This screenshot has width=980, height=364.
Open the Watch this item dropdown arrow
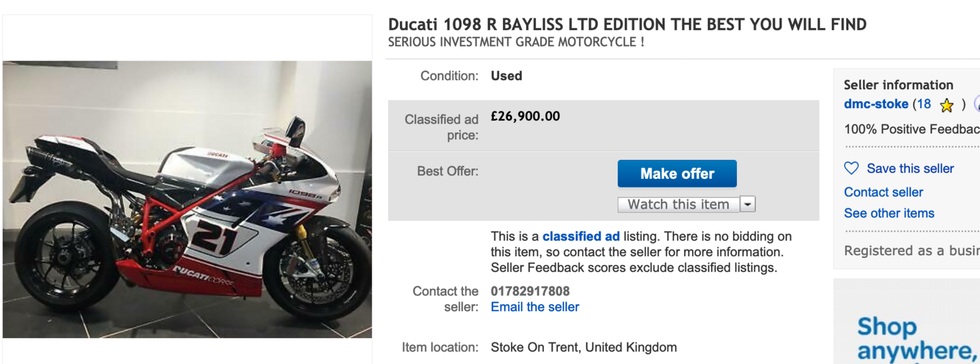tap(748, 204)
